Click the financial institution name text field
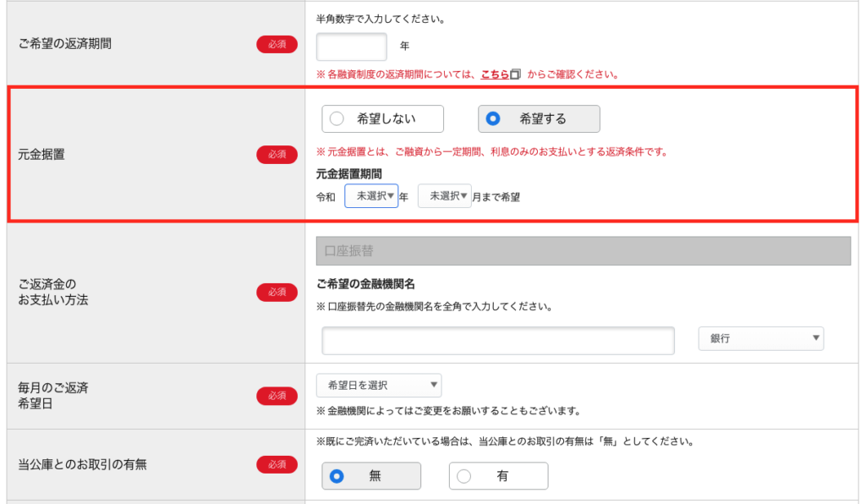 498,341
